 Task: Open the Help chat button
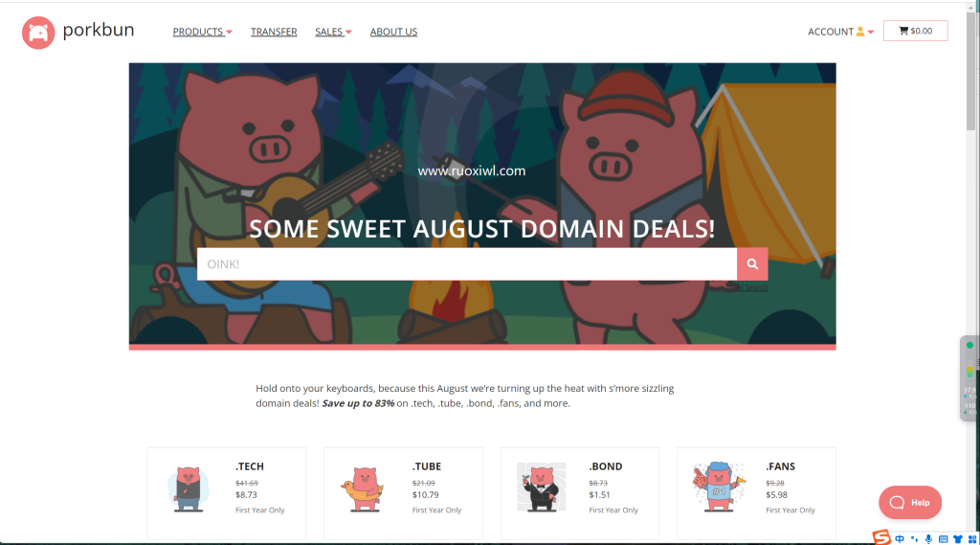tap(910, 503)
